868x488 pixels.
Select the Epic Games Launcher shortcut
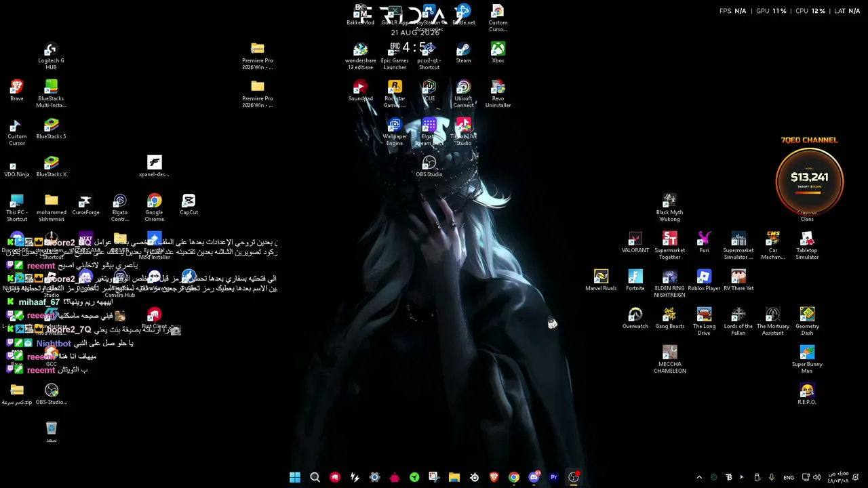pyautogui.click(x=395, y=56)
